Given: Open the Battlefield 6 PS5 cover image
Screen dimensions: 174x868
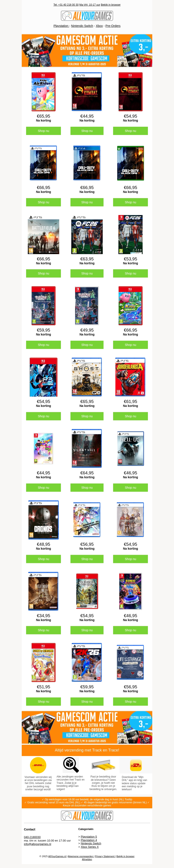Looking at the screenshot, I should [43, 235].
